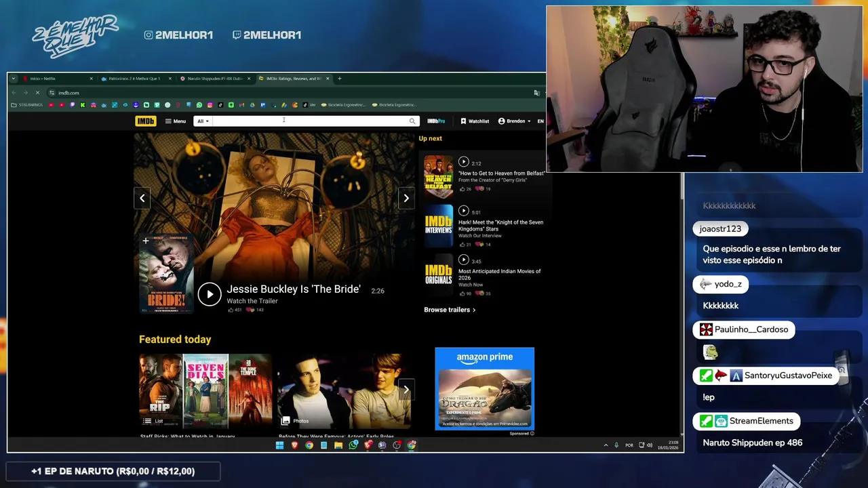Close the Netflix browser tab
The height and width of the screenshot is (488, 868).
[91, 79]
